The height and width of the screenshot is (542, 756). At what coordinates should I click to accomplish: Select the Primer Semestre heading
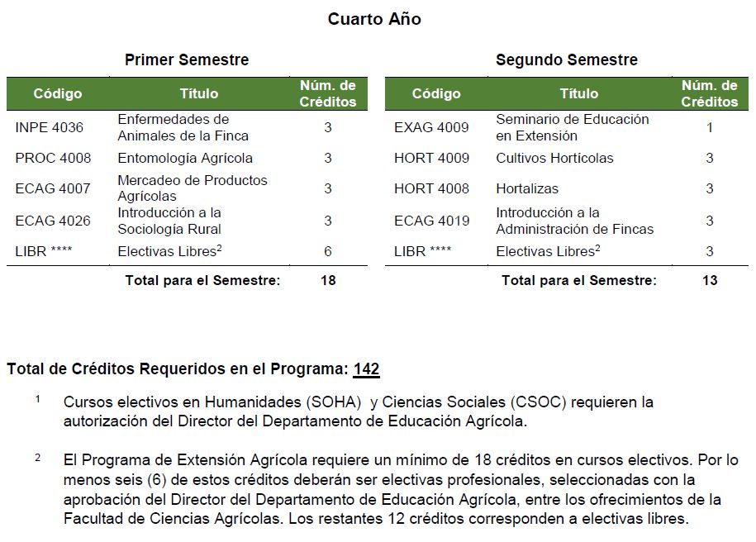point(187,59)
